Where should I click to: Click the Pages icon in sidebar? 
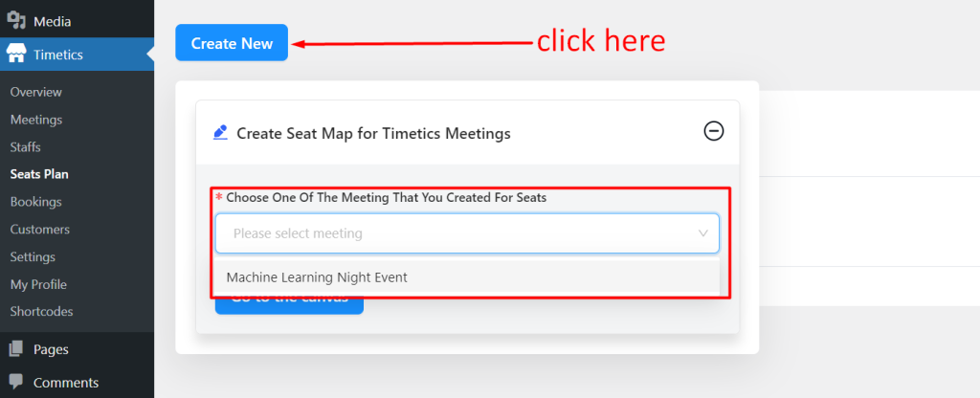point(16,349)
